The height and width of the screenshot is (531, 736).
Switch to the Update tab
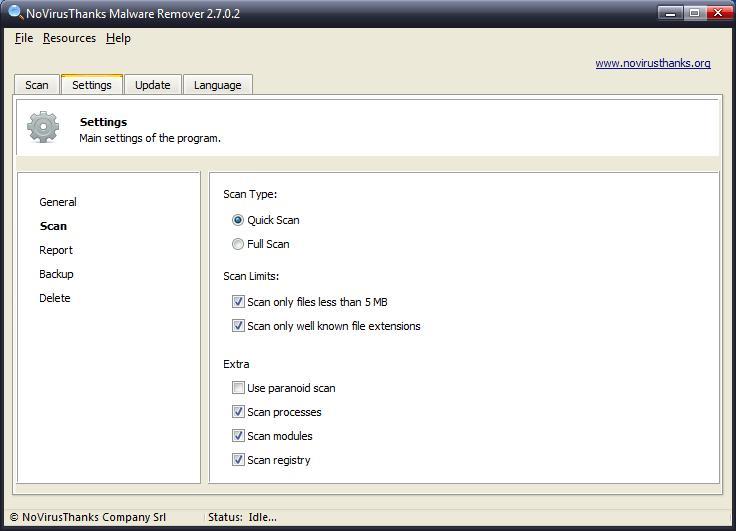click(153, 85)
